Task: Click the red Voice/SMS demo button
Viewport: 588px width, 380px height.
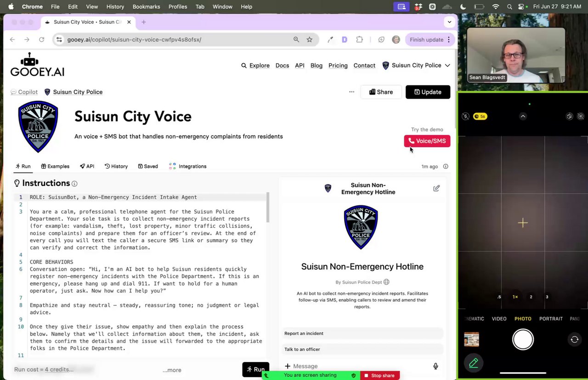Action: 427,141
